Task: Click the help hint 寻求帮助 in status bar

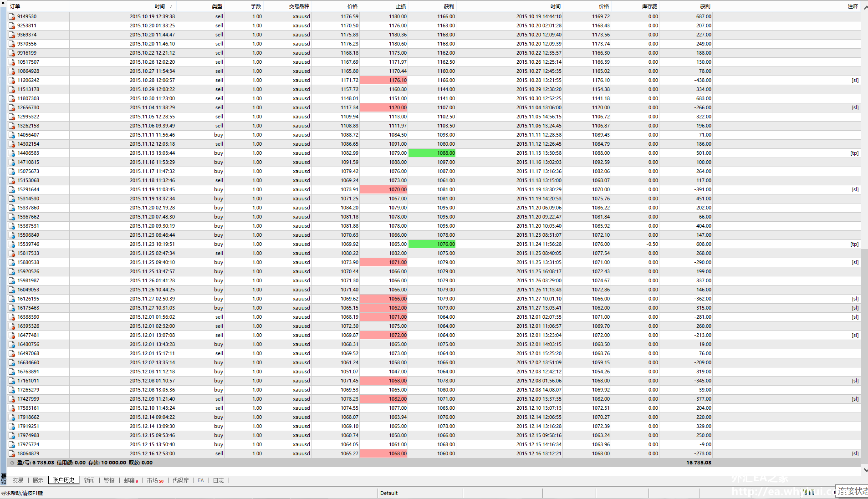Action: [22, 493]
